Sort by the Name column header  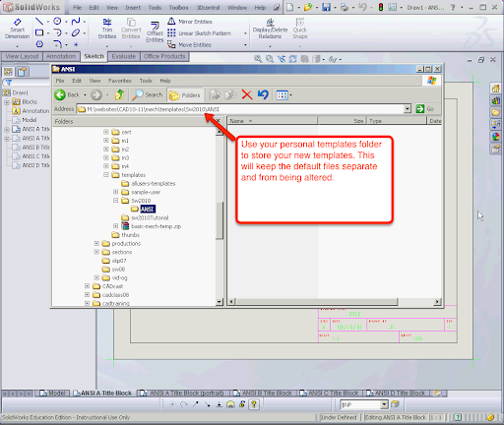coord(273,121)
